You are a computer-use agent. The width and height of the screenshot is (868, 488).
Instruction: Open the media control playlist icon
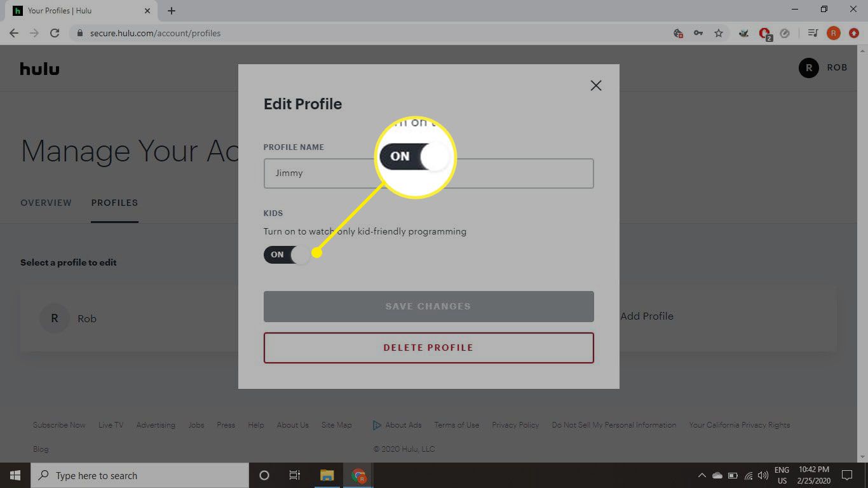(812, 33)
